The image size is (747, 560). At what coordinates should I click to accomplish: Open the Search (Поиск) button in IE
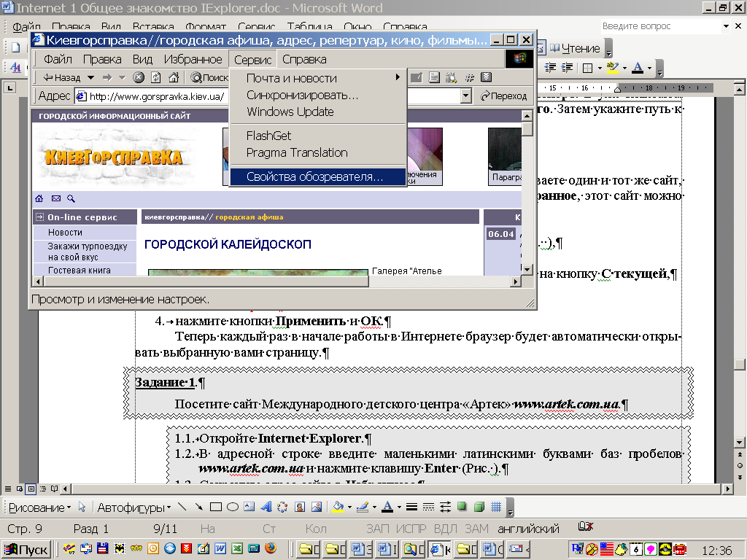(209, 77)
